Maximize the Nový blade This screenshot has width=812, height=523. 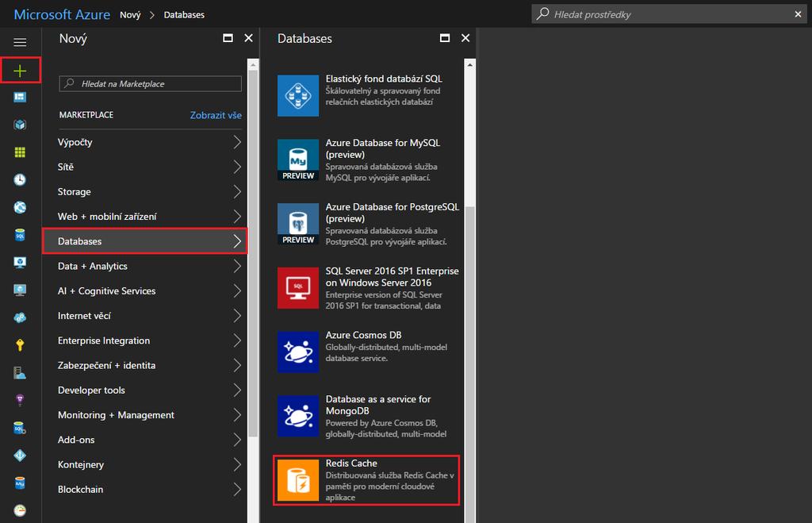(x=228, y=38)
